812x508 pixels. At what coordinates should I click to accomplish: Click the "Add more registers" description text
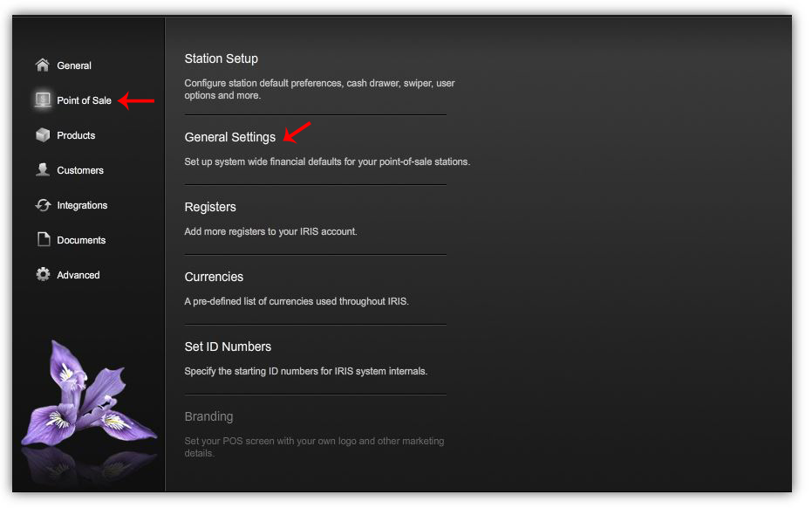pos(270,231)
